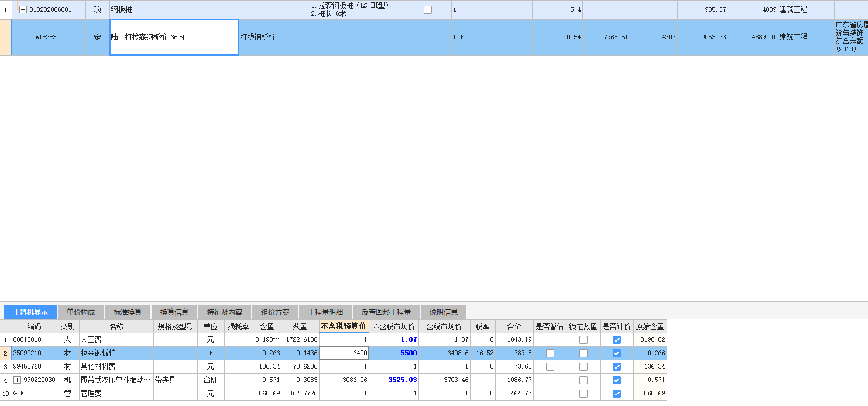
Task: Switch to the 工料机显示 tab
Action: click(30, 312)
